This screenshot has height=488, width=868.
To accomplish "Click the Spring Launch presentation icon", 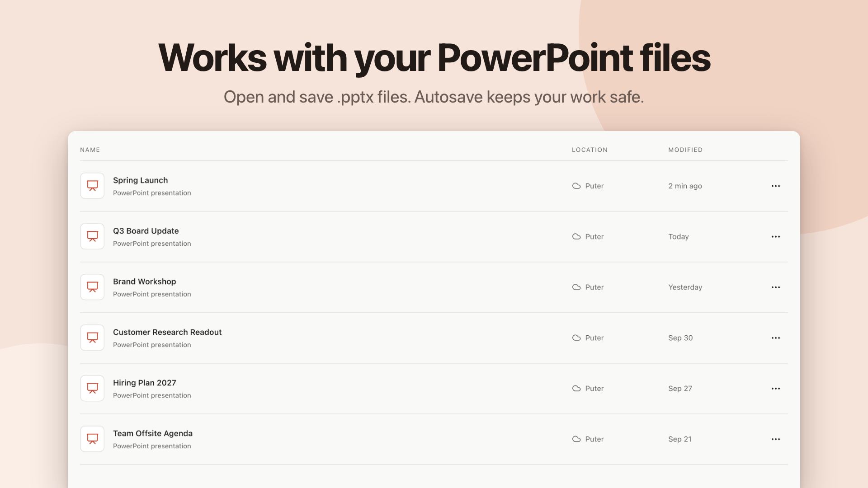I will pyautogui.click(x=92, y=186).
